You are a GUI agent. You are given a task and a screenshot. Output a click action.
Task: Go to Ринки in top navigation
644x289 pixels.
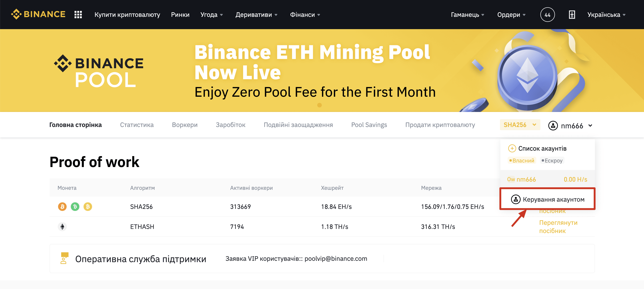click(180, 15)
